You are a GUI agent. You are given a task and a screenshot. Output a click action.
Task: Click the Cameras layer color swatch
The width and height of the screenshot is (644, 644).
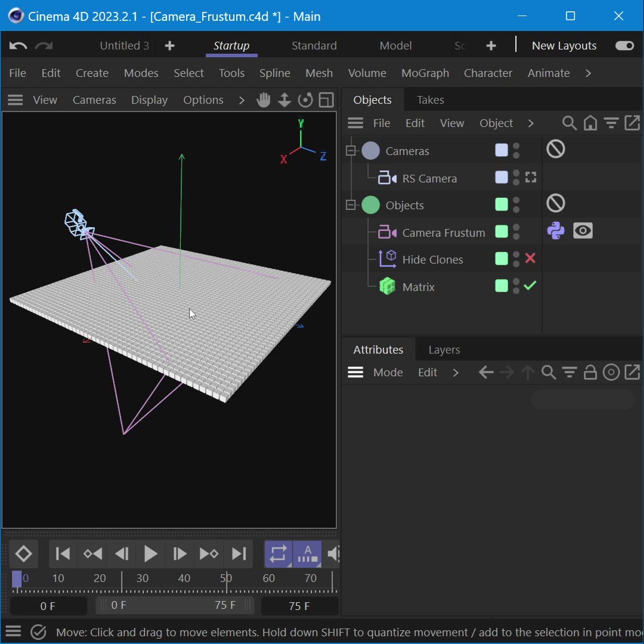click(x=501, y=150)
